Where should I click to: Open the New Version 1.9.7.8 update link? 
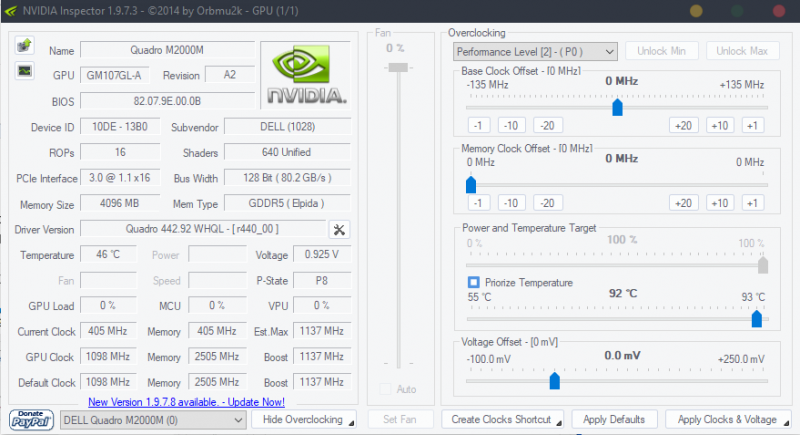point(186,402)
